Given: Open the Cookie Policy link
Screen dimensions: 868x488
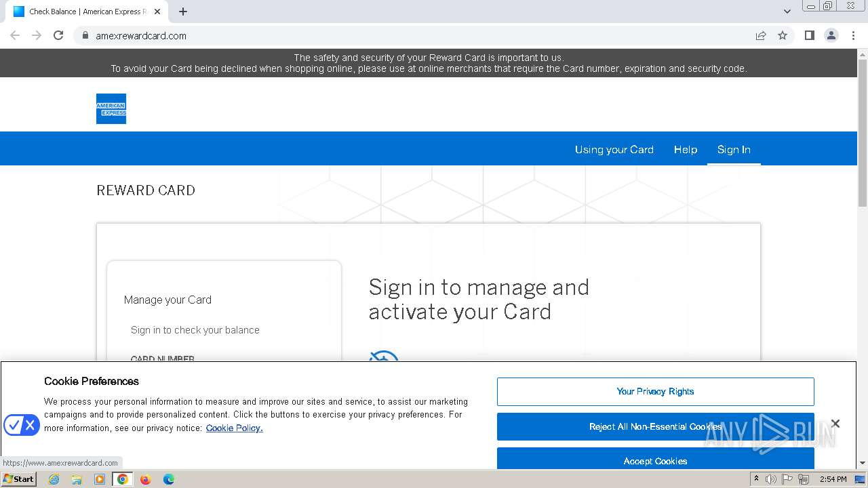Looking at the screenshot, I should 234,428.
